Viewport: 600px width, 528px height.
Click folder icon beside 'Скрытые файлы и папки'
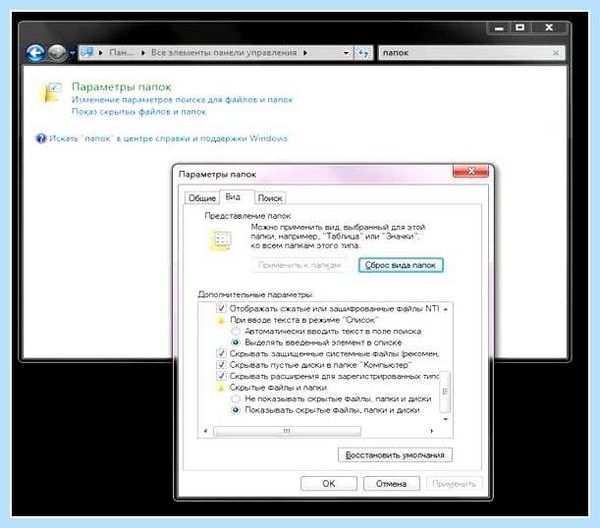[221, 388]
